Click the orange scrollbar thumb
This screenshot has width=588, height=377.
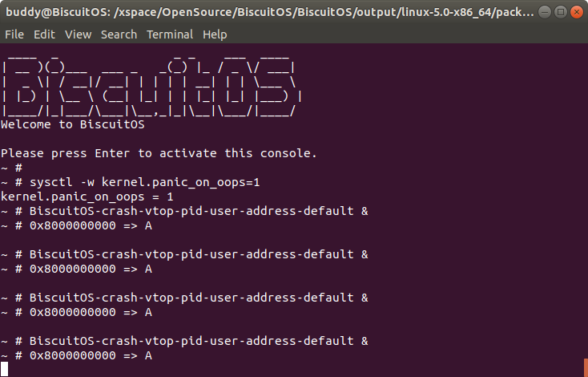click(585, 369)
